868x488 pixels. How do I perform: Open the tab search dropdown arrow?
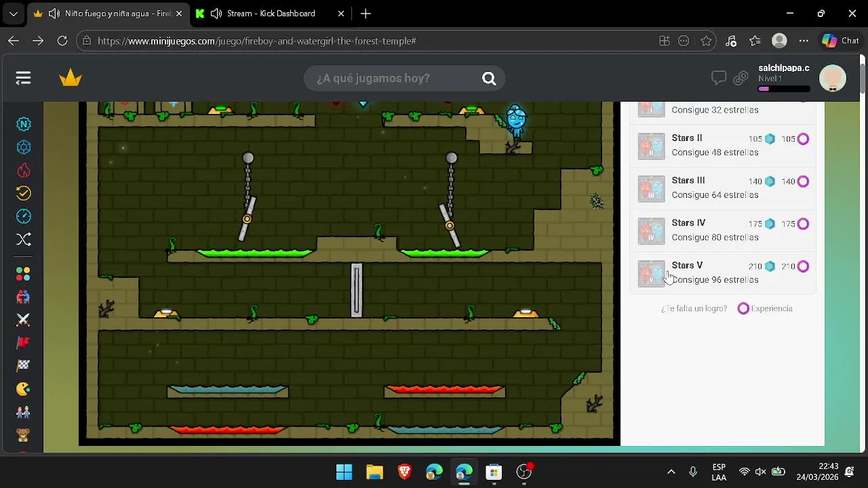pyautogui.click(x=13, y=14)
